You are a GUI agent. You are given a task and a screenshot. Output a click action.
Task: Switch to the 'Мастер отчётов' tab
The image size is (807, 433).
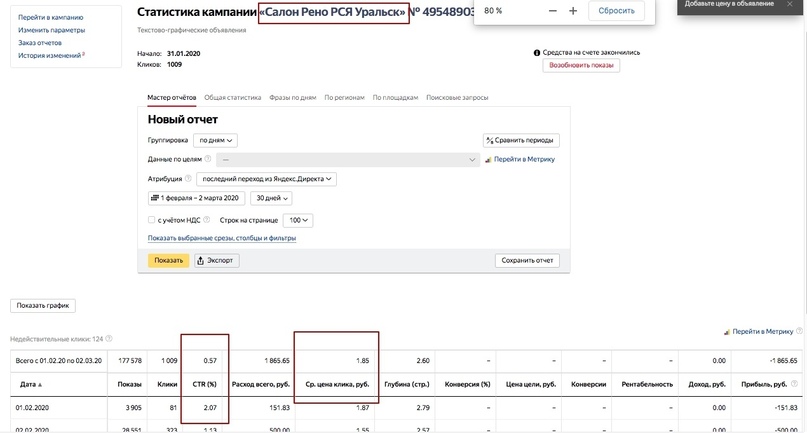(171, 97)
